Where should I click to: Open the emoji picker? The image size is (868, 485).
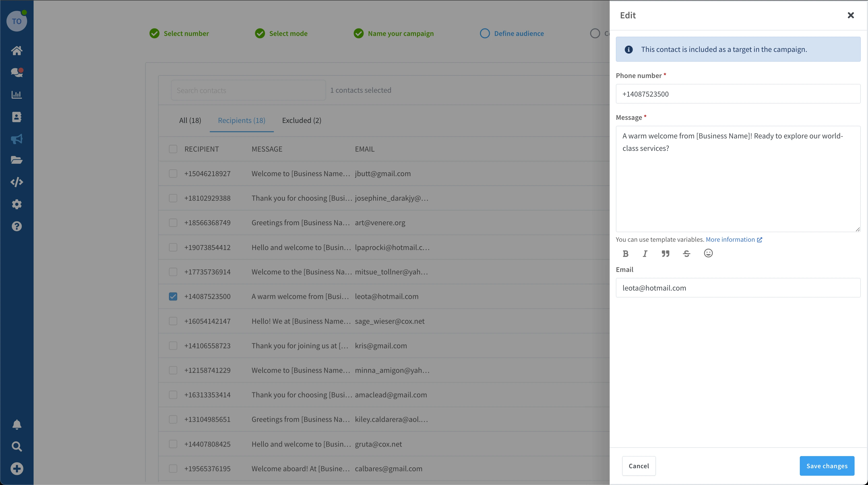[x=708, y=253]
